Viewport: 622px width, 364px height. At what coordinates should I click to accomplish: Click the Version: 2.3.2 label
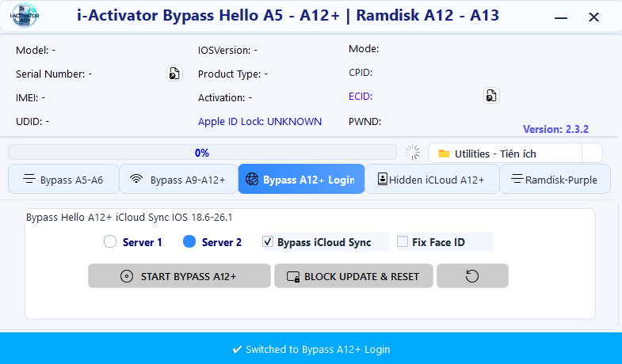pos(555,129)
